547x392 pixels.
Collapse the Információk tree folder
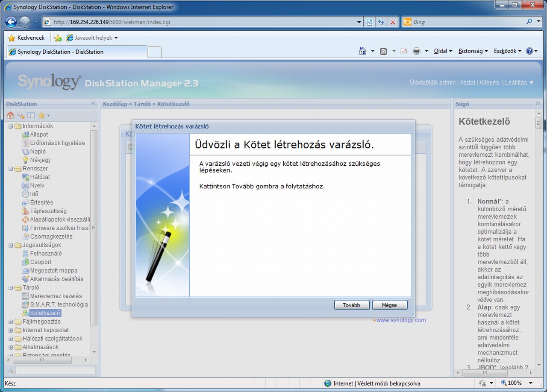coord(11,126)
